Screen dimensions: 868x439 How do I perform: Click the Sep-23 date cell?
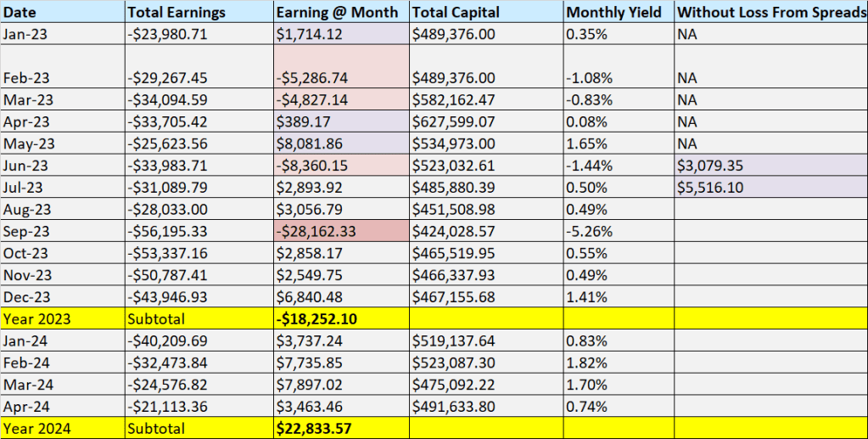pos(62,232)
